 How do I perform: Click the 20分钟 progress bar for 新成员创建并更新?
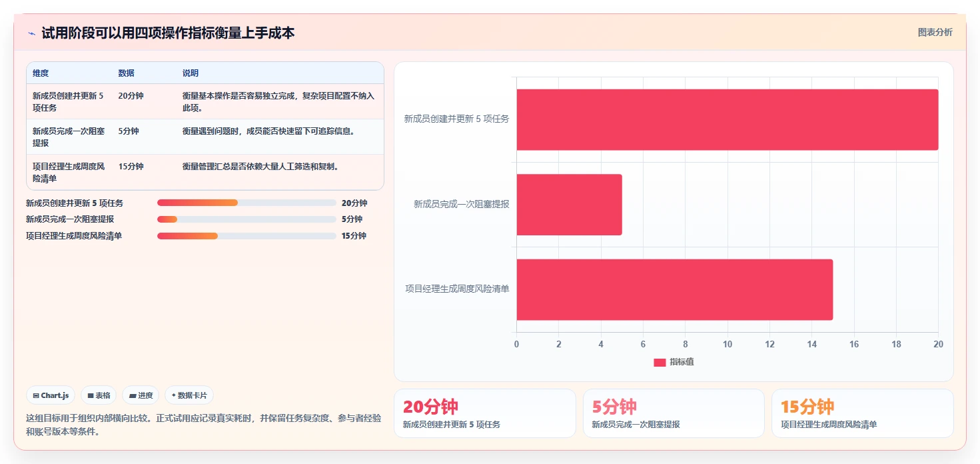coord(246,203)
